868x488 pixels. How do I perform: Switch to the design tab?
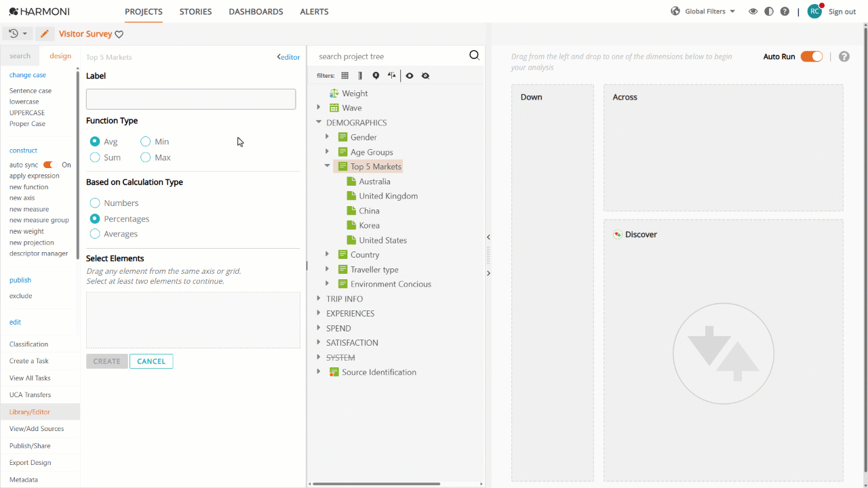click(60, 56)
